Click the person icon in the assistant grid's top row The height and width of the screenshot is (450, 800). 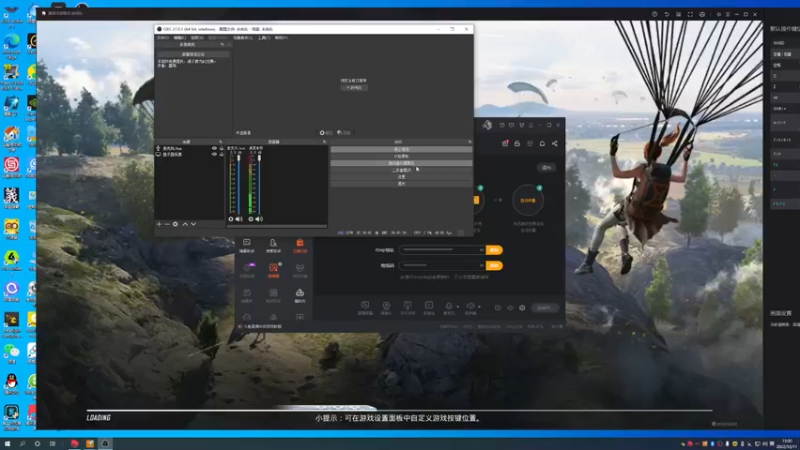click(x=273, y=243)
